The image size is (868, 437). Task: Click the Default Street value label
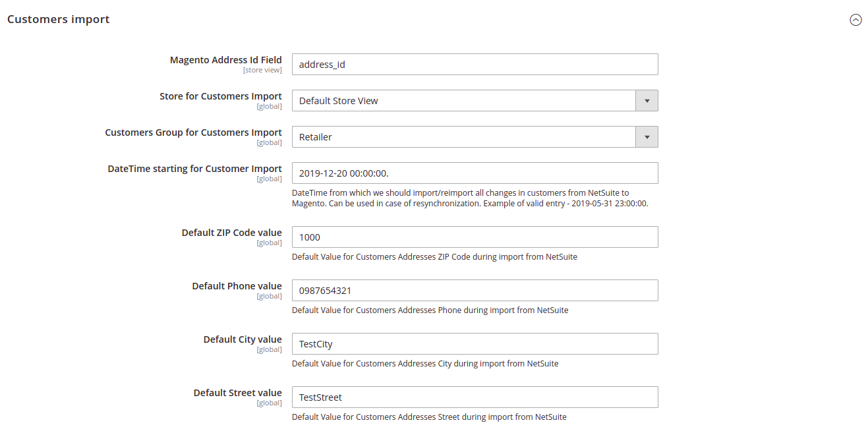pyautogui.click(x=238, y=393)
